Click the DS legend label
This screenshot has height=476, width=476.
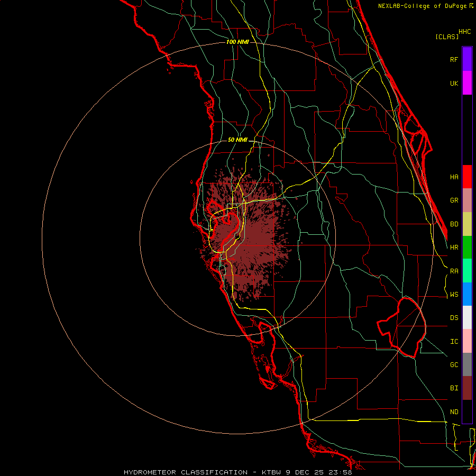454,318
